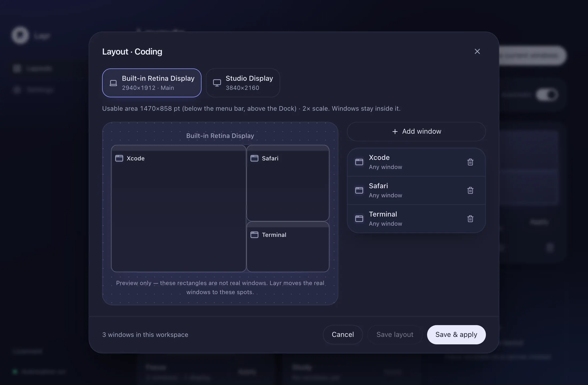Viewport: 588px width, 385px height.
Task: Click the "Preview only" note text
Action: tap(220, 287)
